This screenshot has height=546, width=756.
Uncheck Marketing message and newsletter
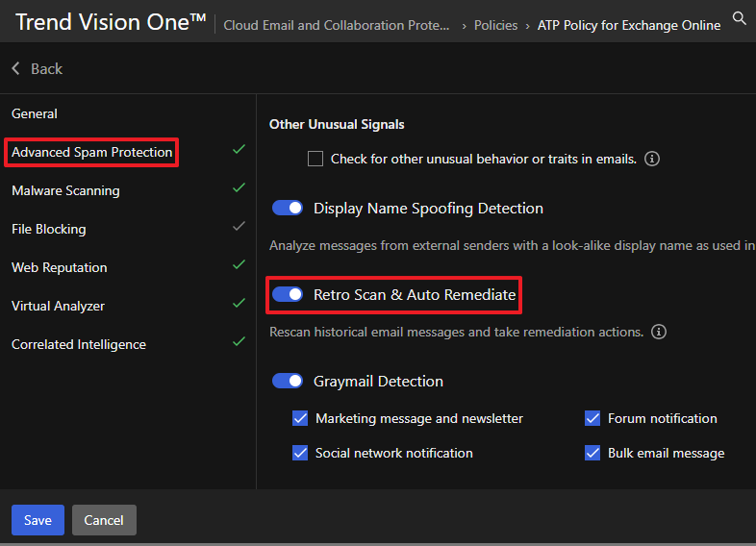pos(300,419)
